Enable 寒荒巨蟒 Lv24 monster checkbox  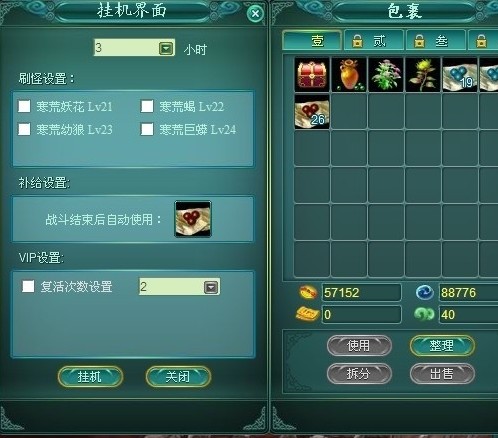coord(147,129)
